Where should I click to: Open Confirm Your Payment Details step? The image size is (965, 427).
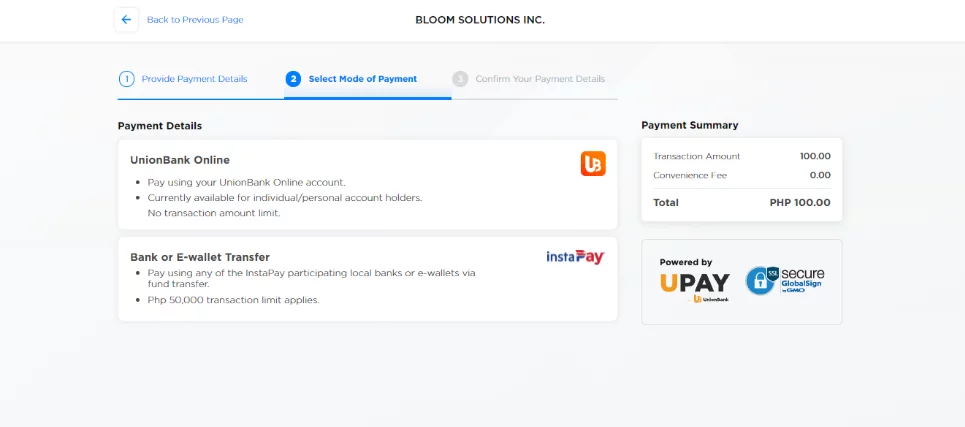click(540, 79)
